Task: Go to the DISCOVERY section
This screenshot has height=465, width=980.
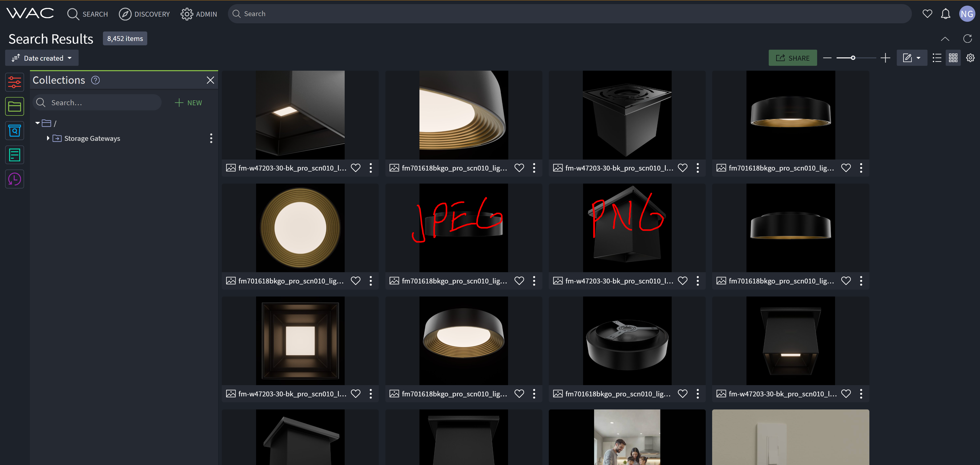Action: [144, 14]
